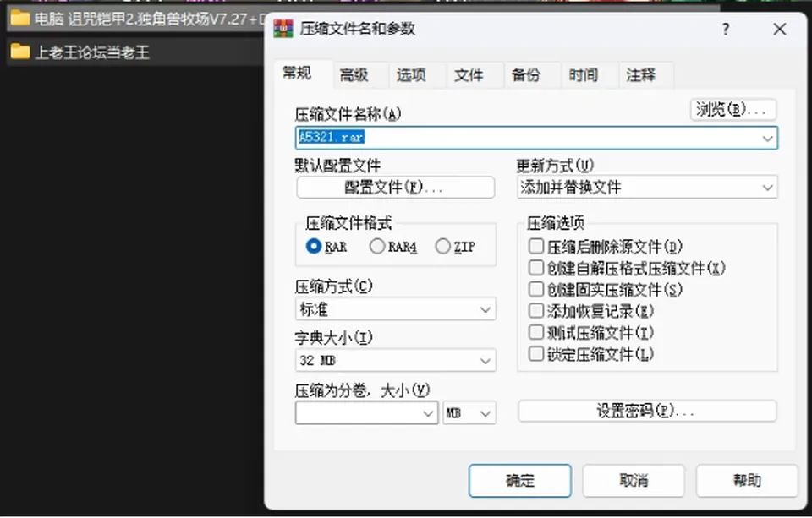Expand the 字典大小 dropdown showing 32 MB
This screenshot has height=518, width=812.
(395, 360)
